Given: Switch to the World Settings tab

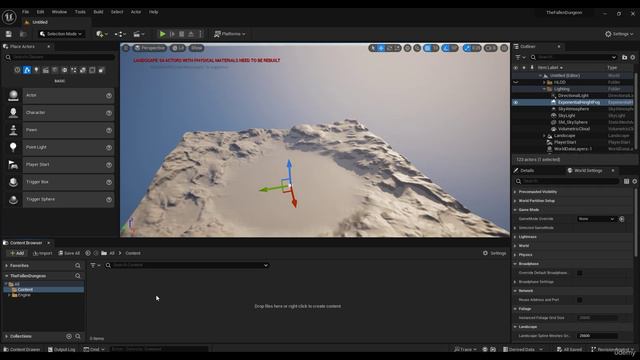Looking at the screenshot, I should point(588,171).
